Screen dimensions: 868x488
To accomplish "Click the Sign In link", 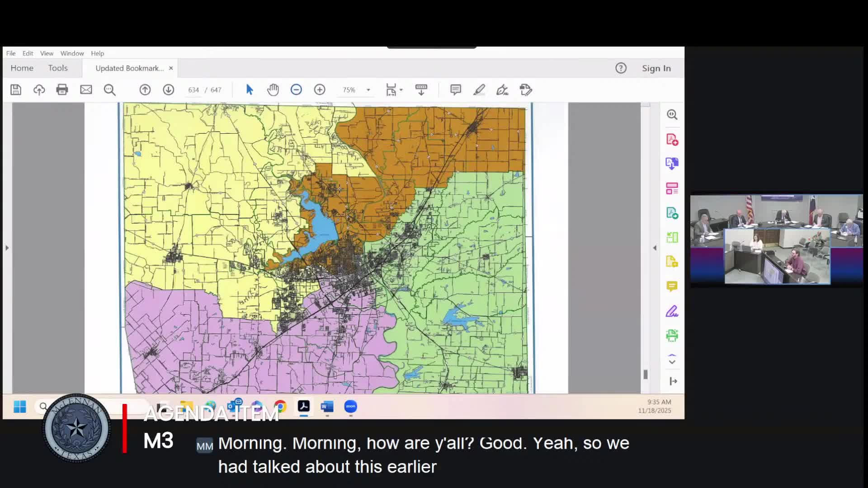I will (x=656, y=68).
